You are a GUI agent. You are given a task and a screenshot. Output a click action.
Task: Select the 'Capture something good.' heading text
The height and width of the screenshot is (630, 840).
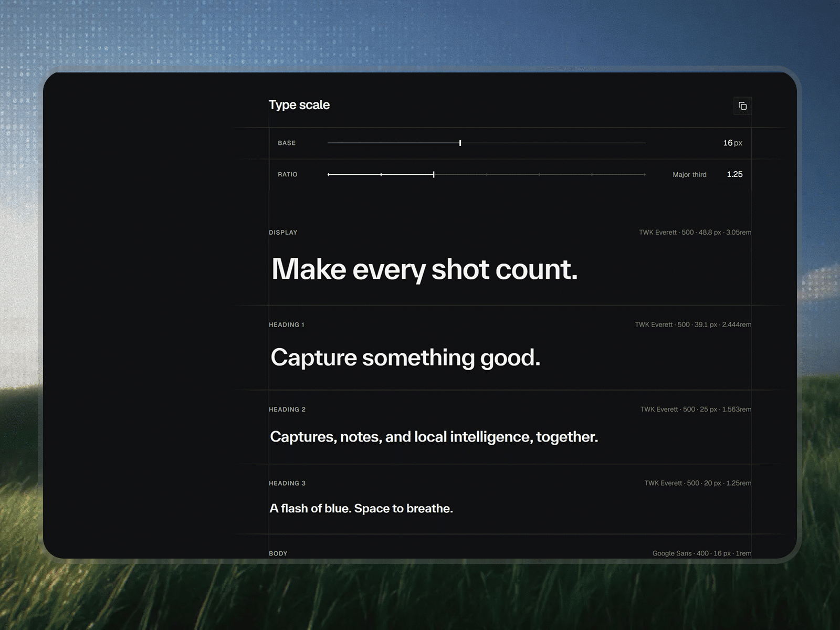pyautogui.click(x=405, y=358)
